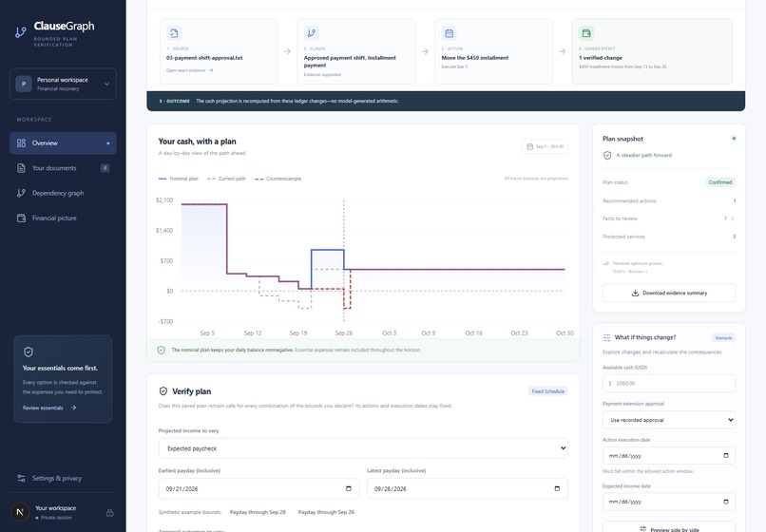Click the Protected services row
This screenshot has width=766, height=532.
[x=669, y=237]
